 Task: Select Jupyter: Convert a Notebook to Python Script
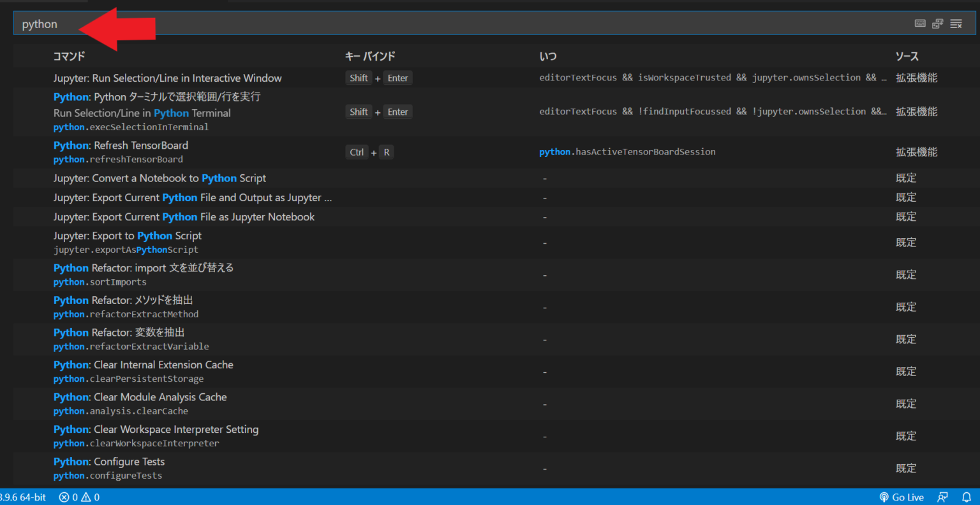160,178
